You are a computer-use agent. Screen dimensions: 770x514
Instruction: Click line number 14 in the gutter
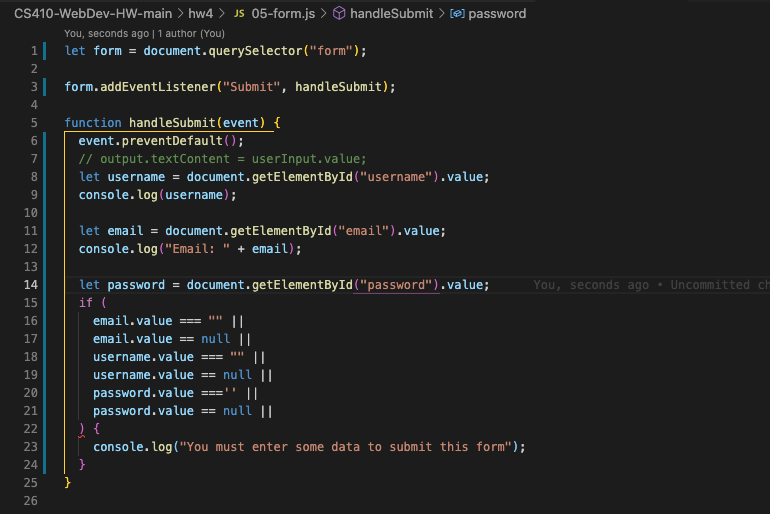tap(30, 285)
